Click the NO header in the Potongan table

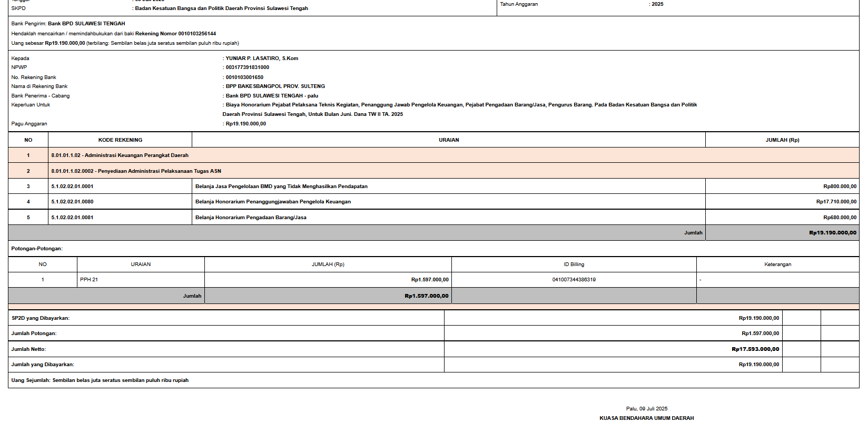(x=43, y=264)
